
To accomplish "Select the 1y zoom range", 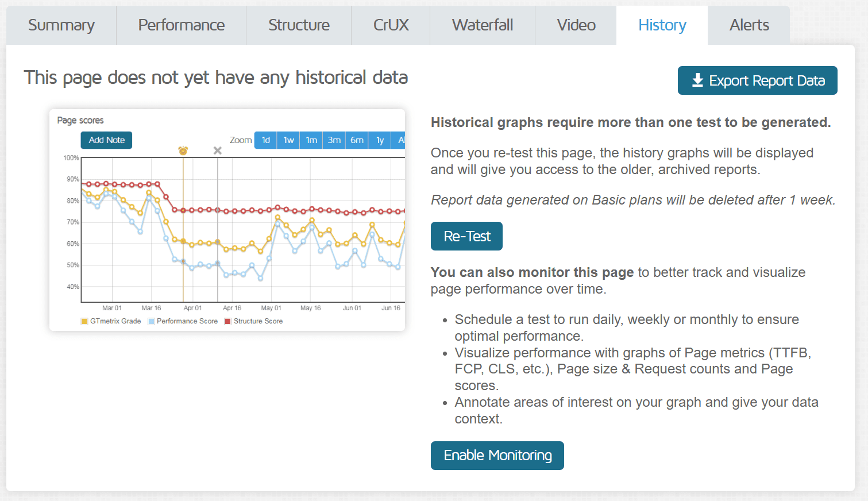I will click(x=379, y=140).
